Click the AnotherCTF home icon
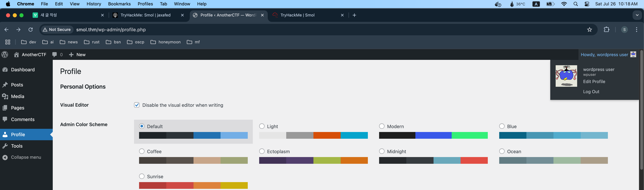 (16, 55)
